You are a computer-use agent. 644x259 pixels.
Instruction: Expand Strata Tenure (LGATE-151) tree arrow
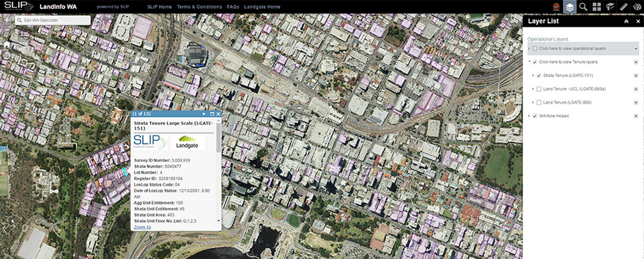pyautogui.click(x=533, y=76)
